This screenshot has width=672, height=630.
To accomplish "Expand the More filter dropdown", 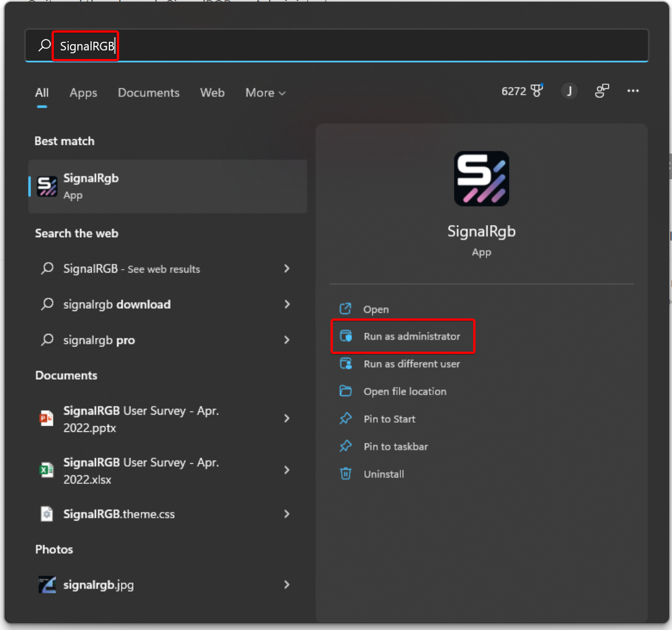I will 265,93.
